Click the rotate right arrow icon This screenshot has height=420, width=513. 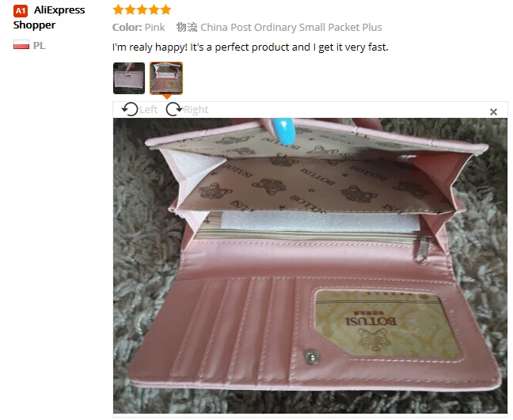[173, 109]
